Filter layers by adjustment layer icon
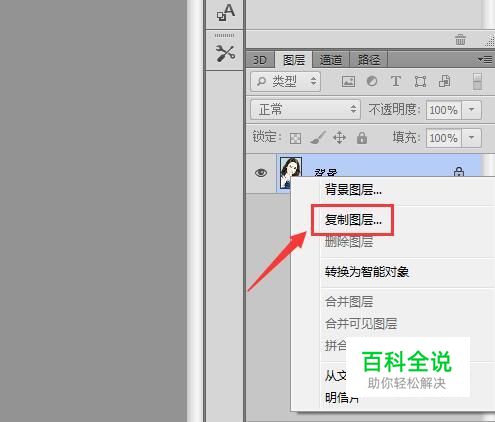Image resolution: width=495 pixels, height=422 pixels. 372,81
